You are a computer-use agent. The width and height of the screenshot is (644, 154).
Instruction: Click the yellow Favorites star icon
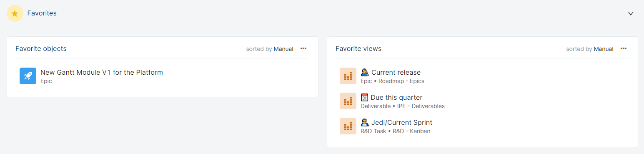[15, 13]
